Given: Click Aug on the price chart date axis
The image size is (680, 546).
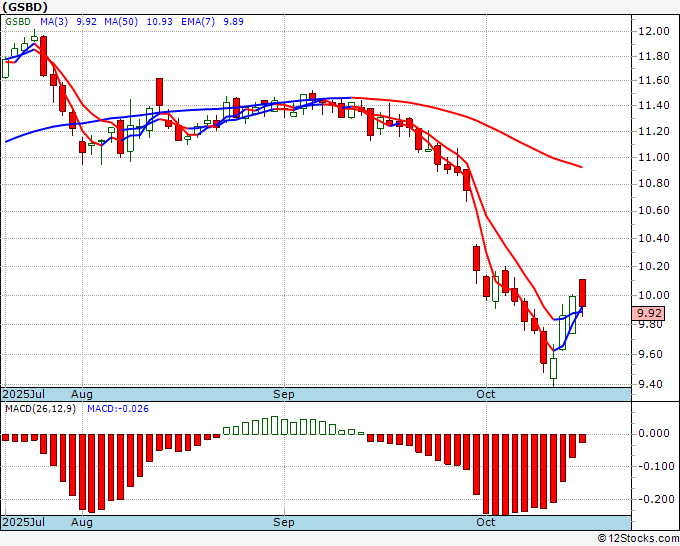Looking at the screenshot, I should [x=82, y=394].
